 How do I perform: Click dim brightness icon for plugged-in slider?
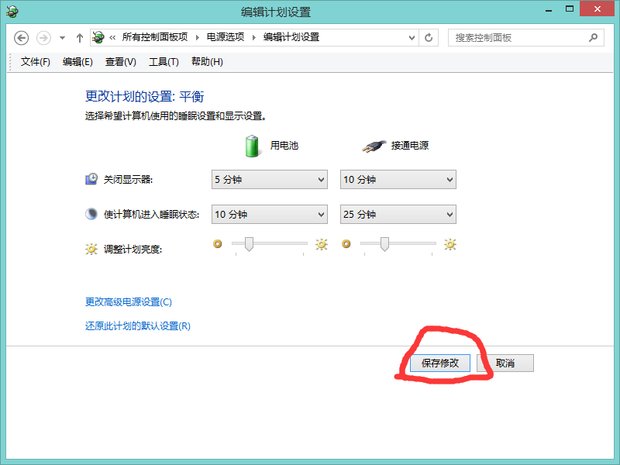(x=346, y=244)
